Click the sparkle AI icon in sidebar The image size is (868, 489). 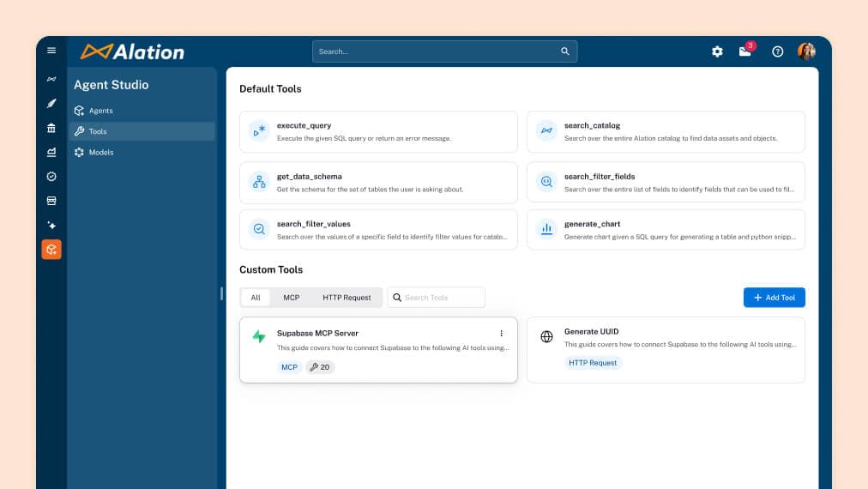click(x=51, y=225)
